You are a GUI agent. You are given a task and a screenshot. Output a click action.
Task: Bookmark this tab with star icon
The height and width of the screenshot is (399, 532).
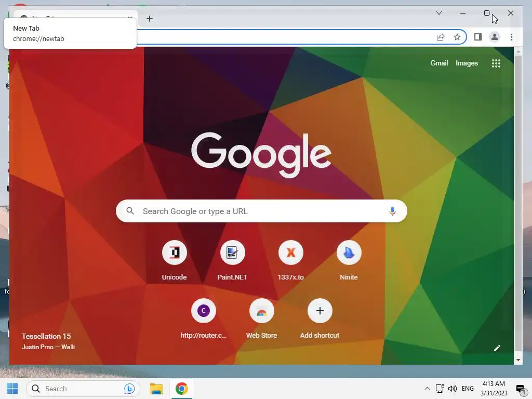pos(457,37)
